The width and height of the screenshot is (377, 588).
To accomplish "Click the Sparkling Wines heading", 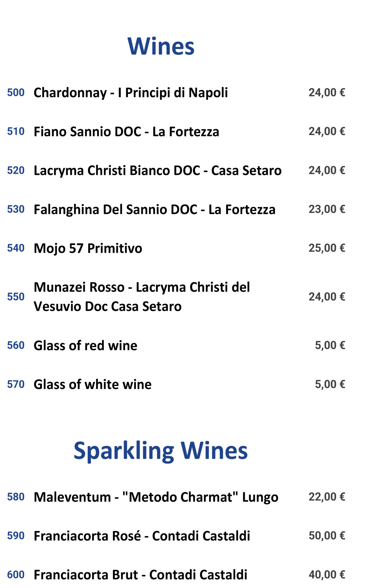I will (x=161, y=451).
